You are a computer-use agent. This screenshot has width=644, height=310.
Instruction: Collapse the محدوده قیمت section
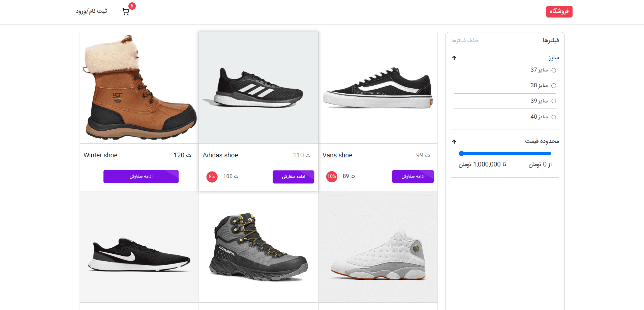[454, 142]
